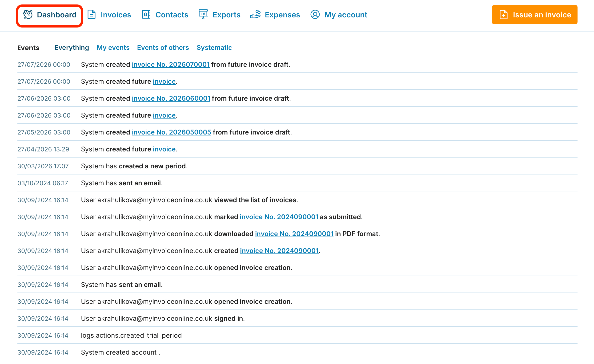Click the Issue an invoice button
The height and width of the screenshot is (364, 594).
tap(534, 15)
